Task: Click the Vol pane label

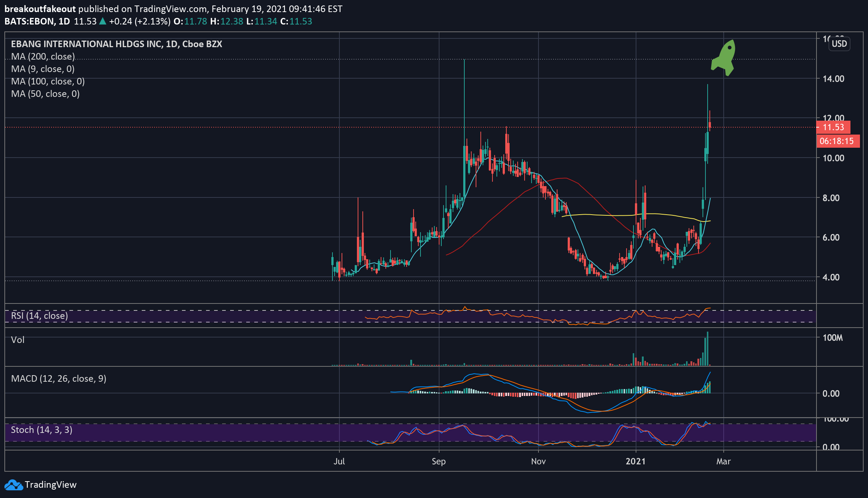Action: 18,340
